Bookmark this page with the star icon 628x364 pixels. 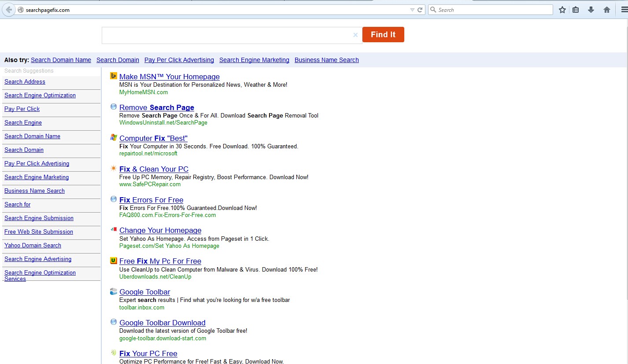click(562, 10)
